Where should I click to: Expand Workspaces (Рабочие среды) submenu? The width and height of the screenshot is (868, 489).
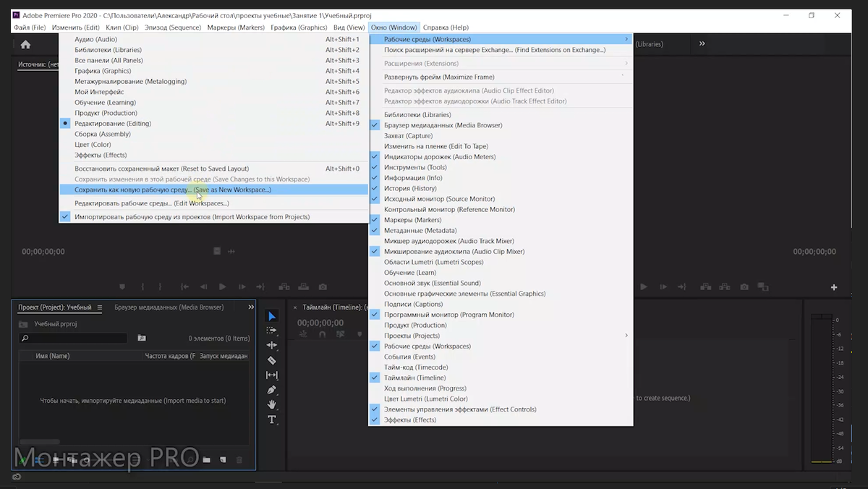501,39
